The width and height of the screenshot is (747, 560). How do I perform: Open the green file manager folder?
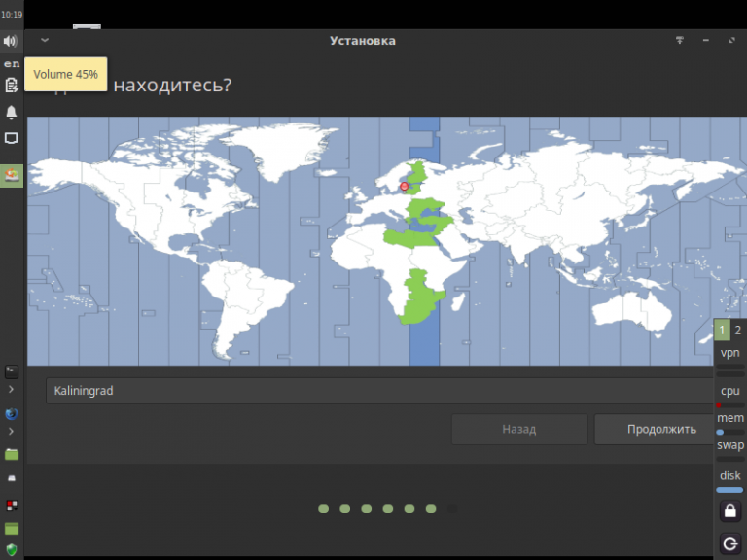12,454
